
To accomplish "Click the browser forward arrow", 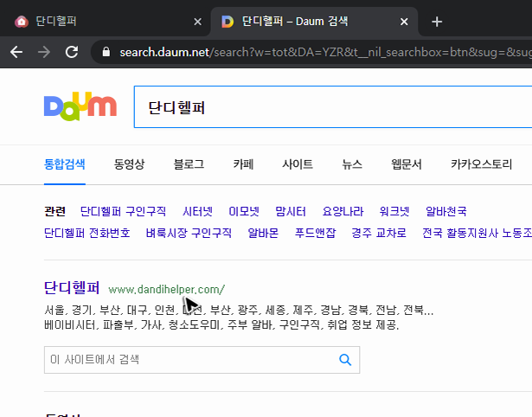I will point(44,52).
